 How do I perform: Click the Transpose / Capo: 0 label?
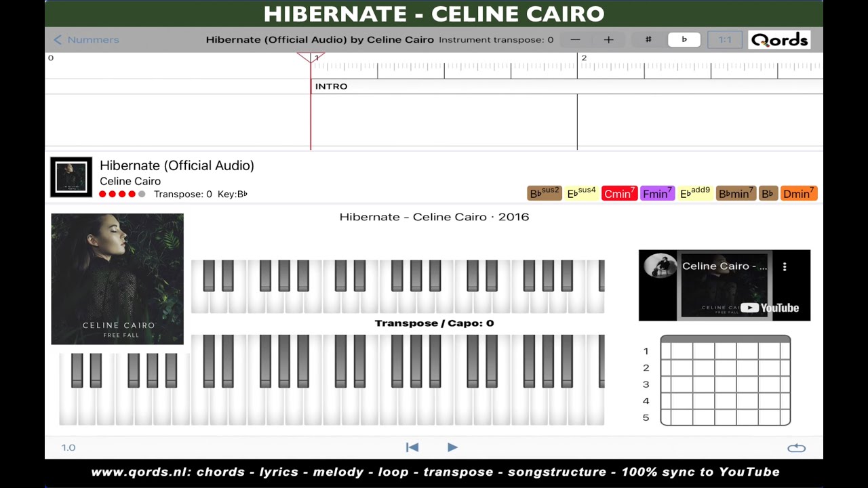click(x=434, y=323)
